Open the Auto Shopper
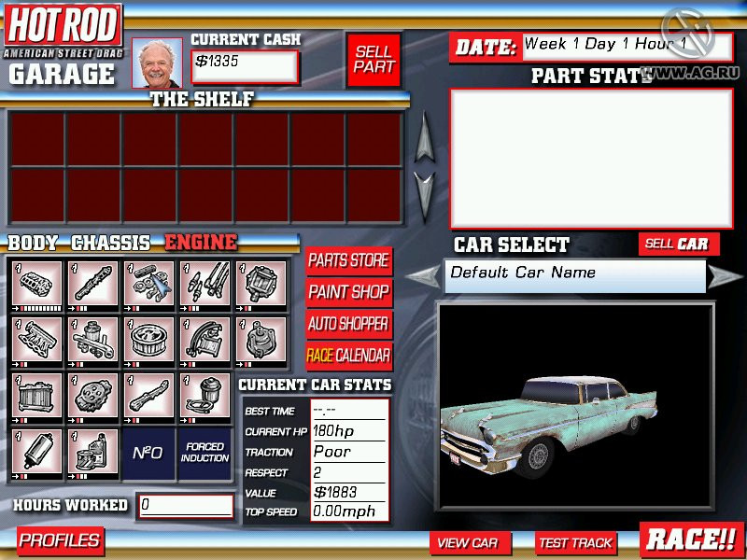The image size is (747, 560). click(x=348, y=324)
